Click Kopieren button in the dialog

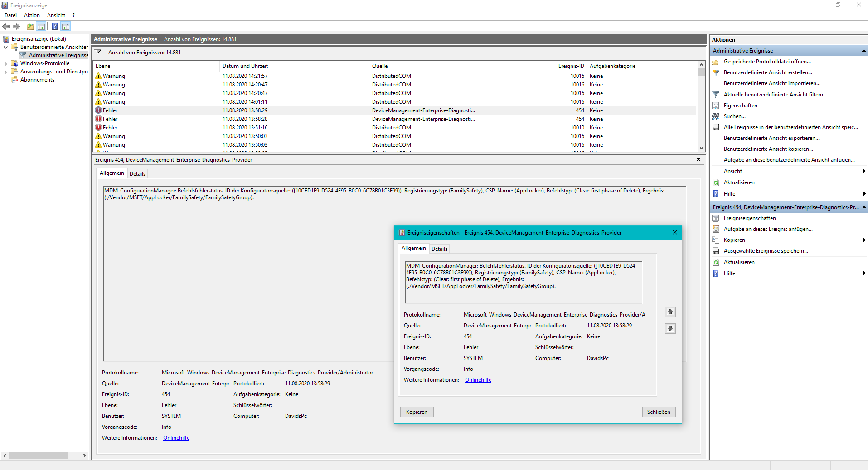click(x=417, y=412)
